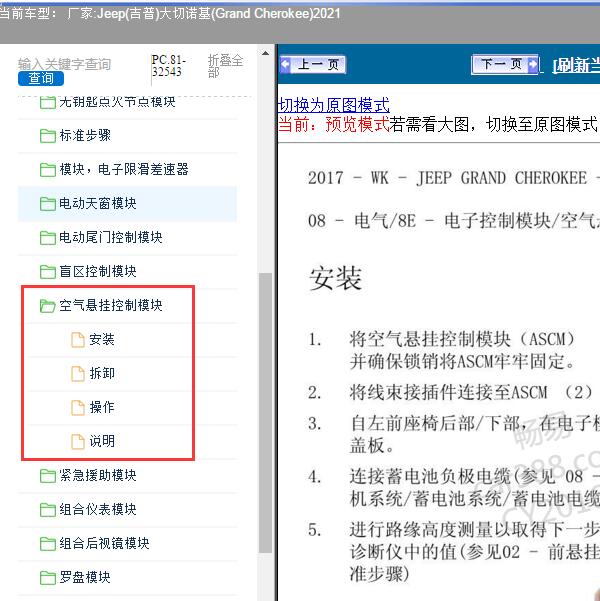Click the scrollbar up arrow of tree panel

point(265,54)
